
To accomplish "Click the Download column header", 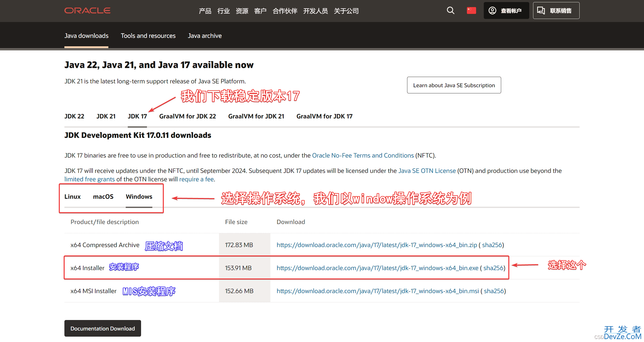I will point(291,222).
